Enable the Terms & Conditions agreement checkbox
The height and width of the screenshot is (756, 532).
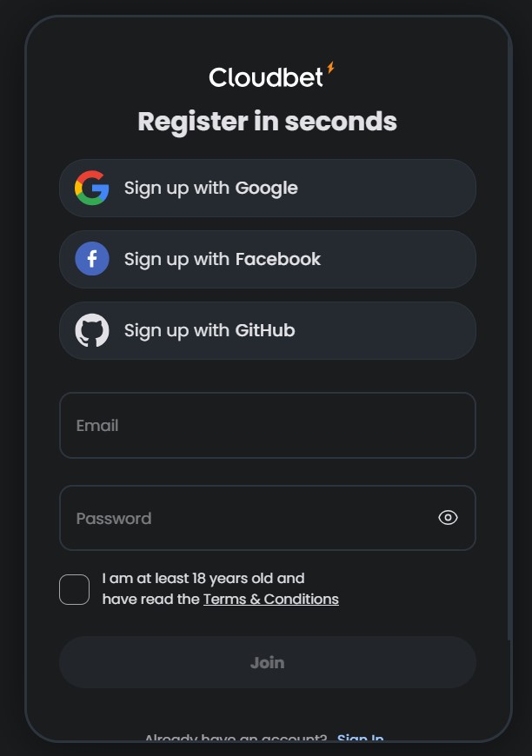pyautogui.click(x=75, y=589)
